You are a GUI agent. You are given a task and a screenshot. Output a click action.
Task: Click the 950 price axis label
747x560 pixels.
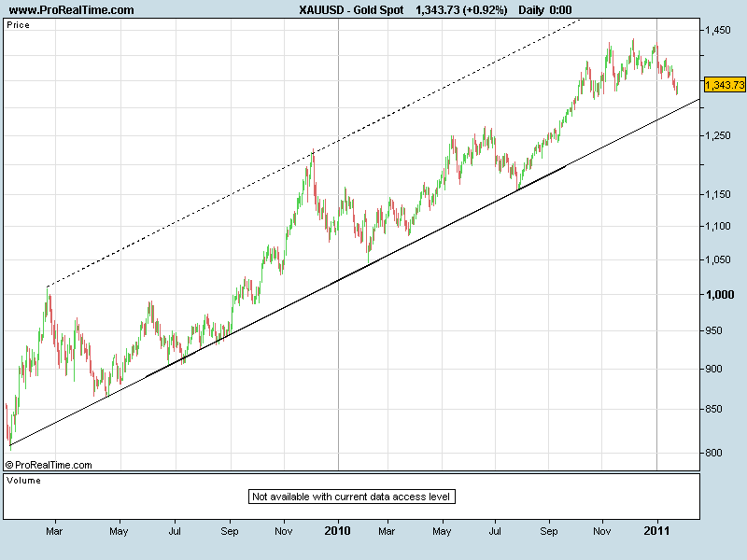pos(713,330)
